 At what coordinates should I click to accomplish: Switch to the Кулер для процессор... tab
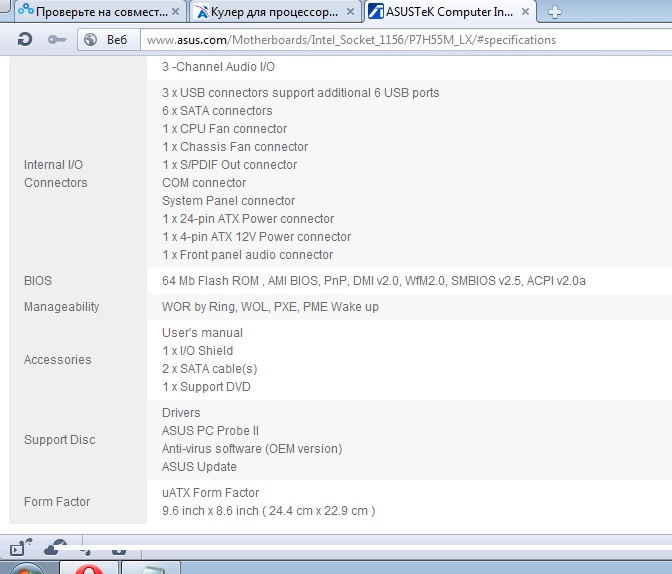[x=274, y=12]
